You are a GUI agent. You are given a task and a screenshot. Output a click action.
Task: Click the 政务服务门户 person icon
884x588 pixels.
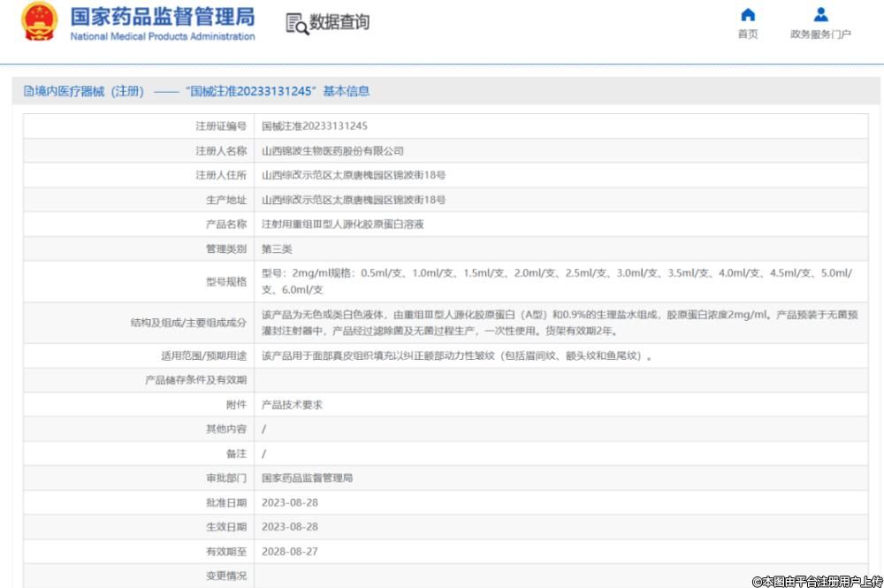820,15
